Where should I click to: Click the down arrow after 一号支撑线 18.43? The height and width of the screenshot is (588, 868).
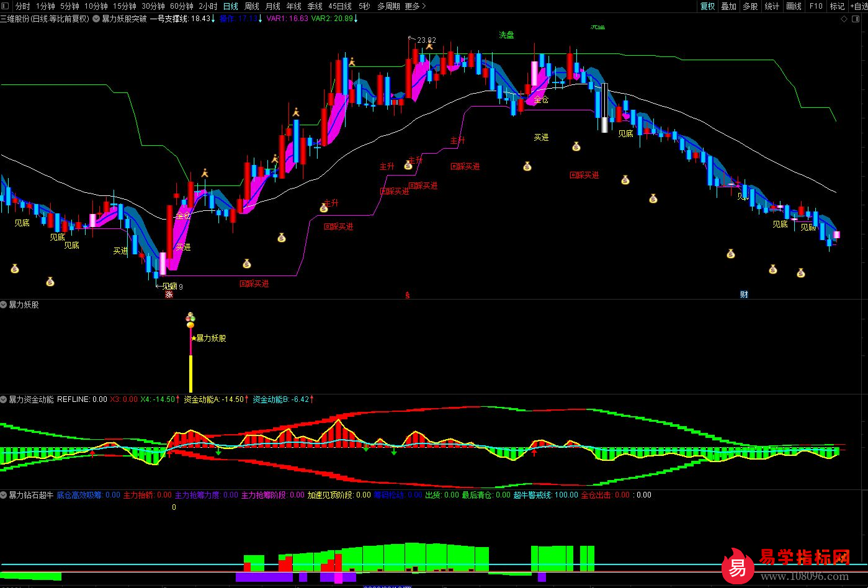(x=214, y=19)
